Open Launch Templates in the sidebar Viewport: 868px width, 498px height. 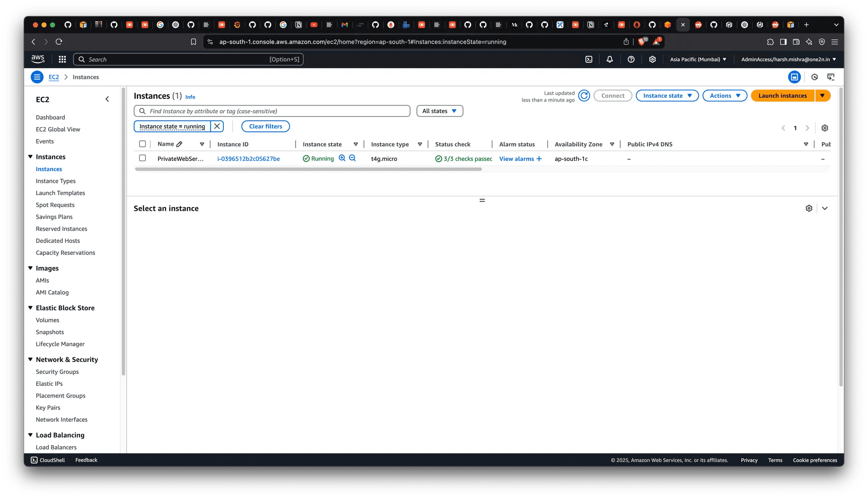(x=60, y=193)
